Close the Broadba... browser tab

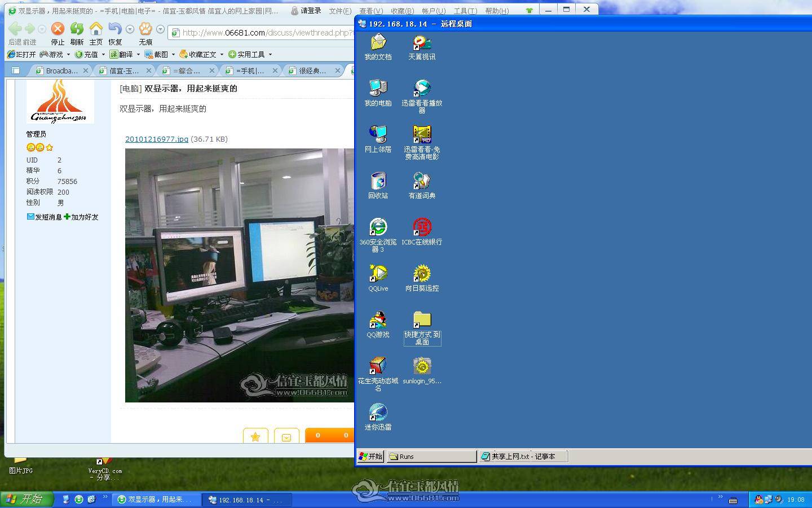tap(86, 71)
